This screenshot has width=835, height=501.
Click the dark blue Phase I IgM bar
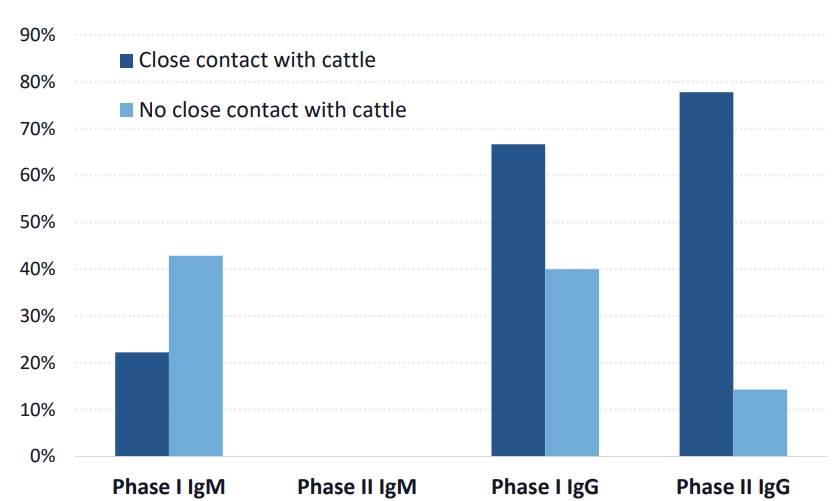(x=142, y=404)
